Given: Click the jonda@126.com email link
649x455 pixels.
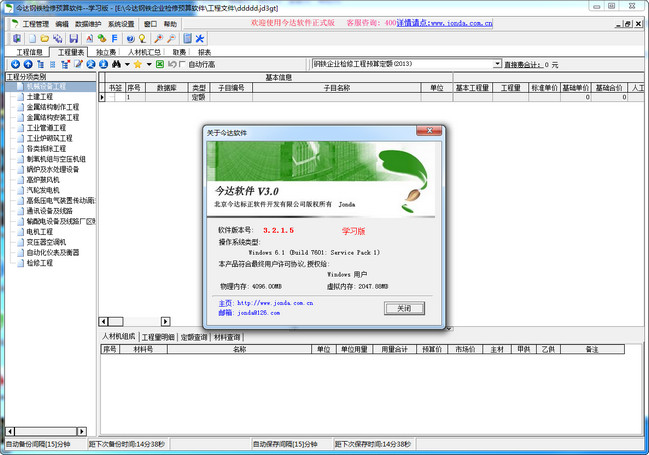Looking at the screenshot, I should coord(258,313).
